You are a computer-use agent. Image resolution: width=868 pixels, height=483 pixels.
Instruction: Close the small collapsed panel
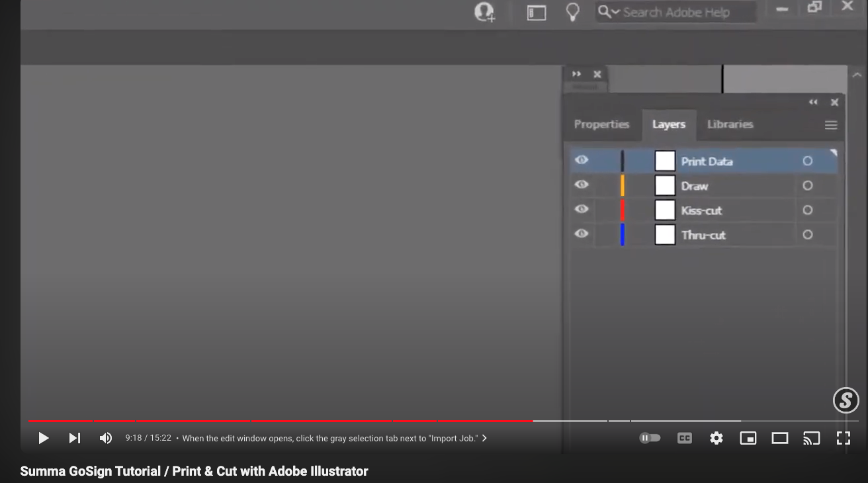[x=597, y=74]
